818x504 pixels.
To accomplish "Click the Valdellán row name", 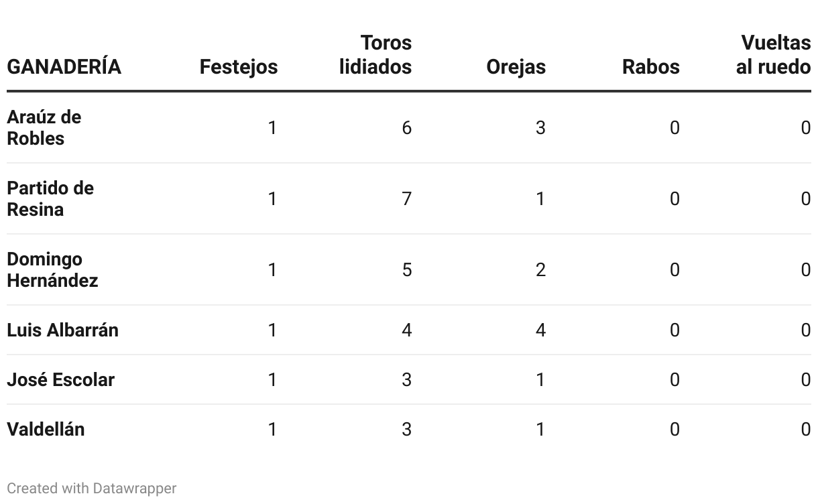I will [46, 430].
